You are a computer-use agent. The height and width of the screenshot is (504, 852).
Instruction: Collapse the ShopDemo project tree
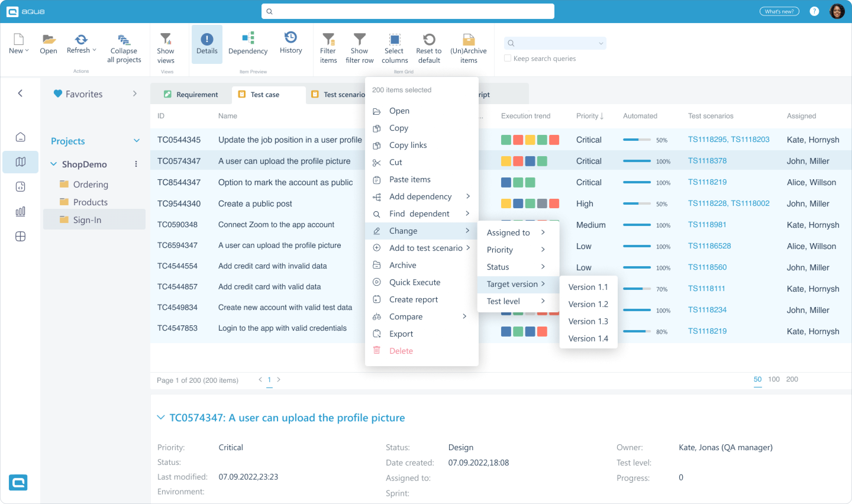tap(54, 164)
